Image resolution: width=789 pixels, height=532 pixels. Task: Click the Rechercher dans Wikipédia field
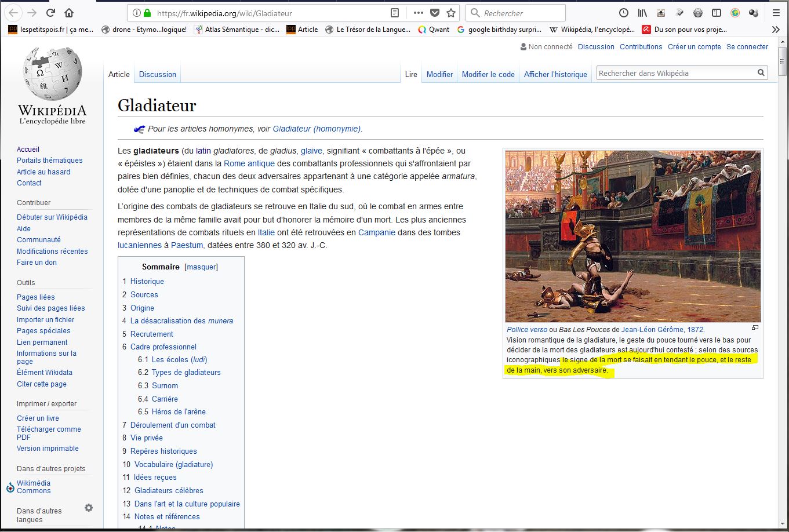(675, 73)
